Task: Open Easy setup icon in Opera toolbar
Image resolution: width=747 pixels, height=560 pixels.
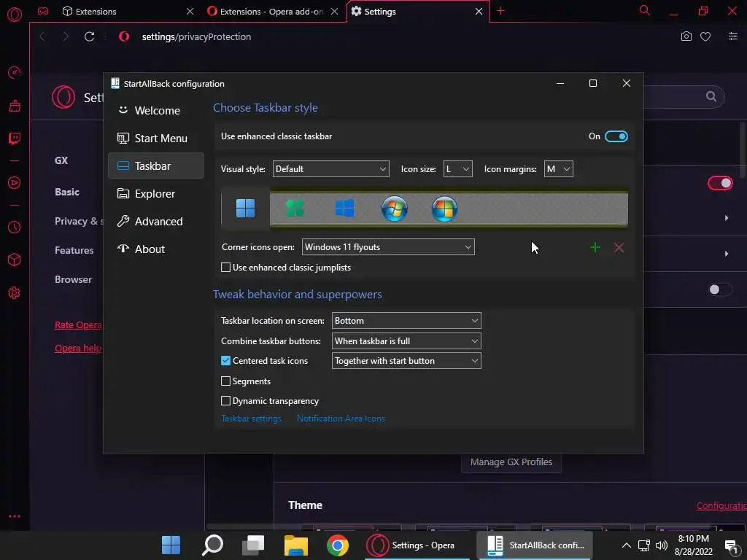Action: pos(732,36)
